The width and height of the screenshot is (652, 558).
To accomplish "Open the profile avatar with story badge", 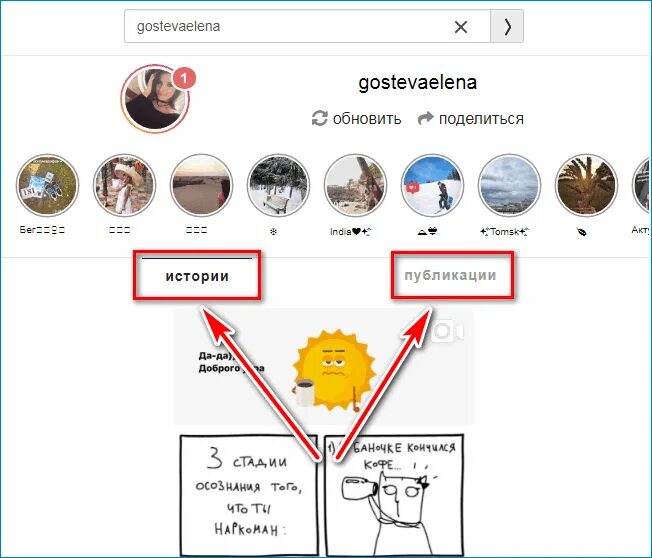I will 156,99.
